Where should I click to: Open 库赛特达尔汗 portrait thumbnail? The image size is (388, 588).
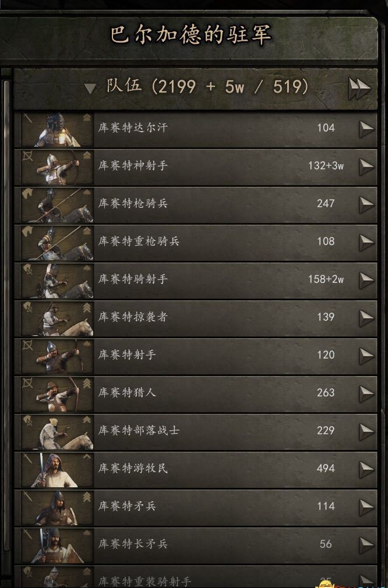pos(57,130)
